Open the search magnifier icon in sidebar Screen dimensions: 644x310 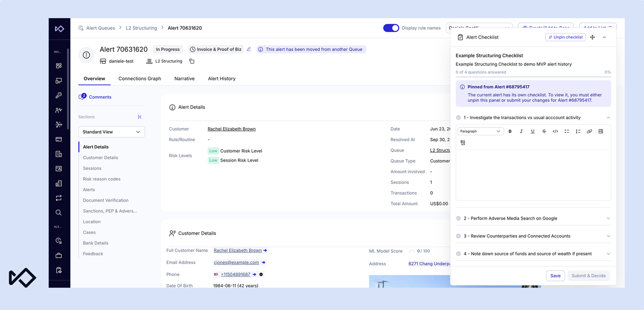pyautogui.click(x=59, y=212)
